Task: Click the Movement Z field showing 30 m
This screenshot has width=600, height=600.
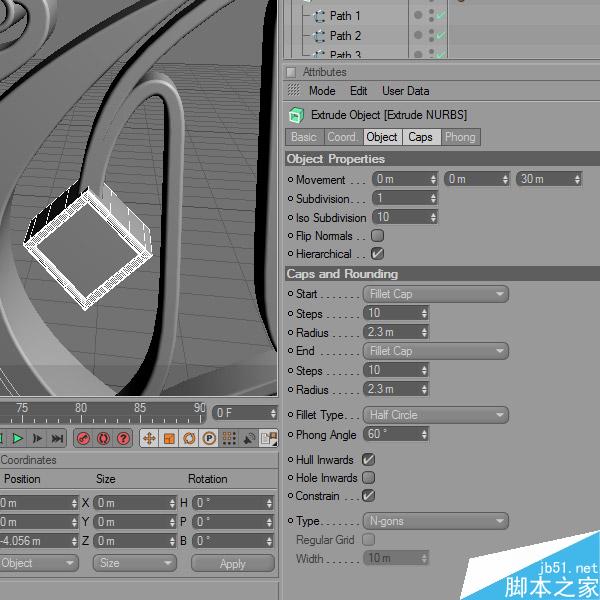Action: point(549,179)
